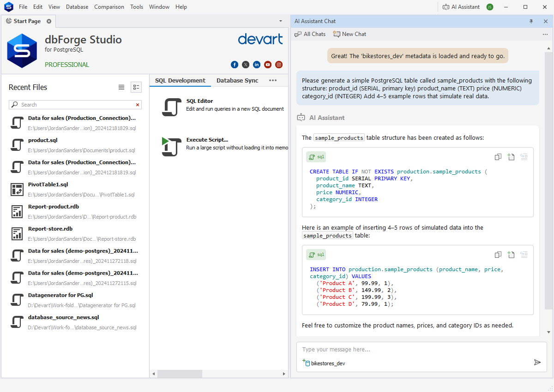Expand the document tabs dropdown arrow
Viewport: 554px width, 392px height.
point(281,21)
